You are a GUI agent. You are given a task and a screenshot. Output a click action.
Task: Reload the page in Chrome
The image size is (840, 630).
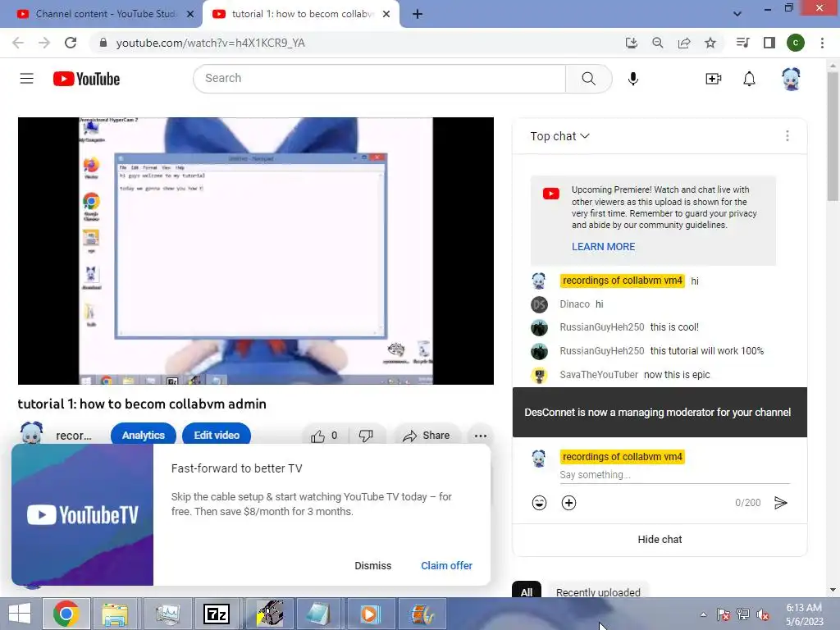coord(71,43)
